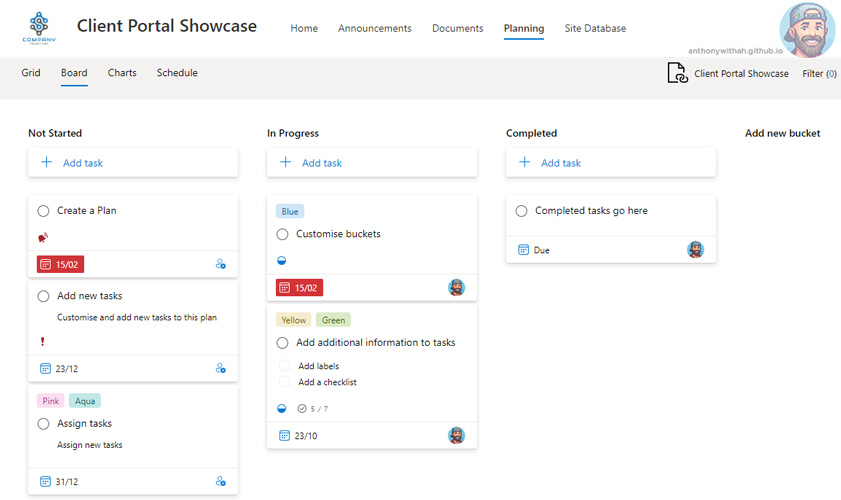841x500 pixels.
Task: Click assignee avatar on Customise buckets card
Action: [x=456, y=287]
